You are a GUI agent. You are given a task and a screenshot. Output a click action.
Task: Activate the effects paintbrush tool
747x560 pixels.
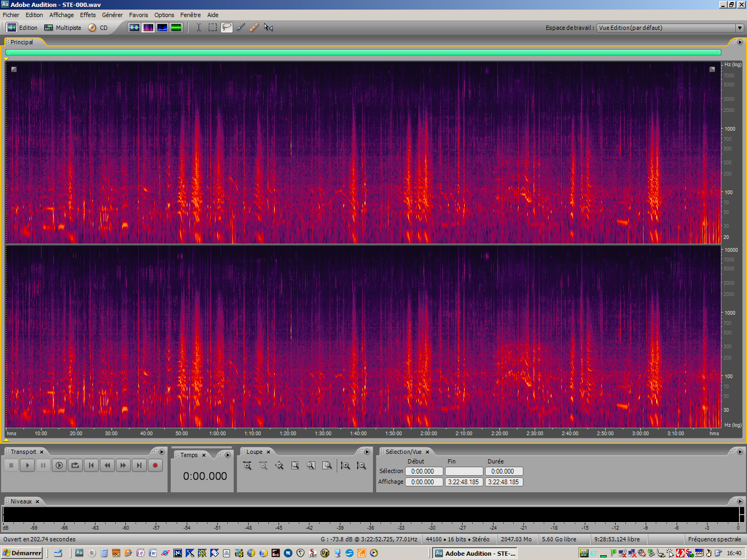[x=241, y=27]
